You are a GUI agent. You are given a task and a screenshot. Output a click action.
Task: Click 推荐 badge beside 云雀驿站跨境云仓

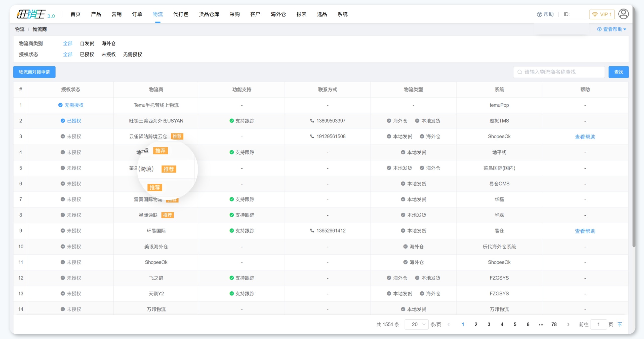click(x=177, y=136)
